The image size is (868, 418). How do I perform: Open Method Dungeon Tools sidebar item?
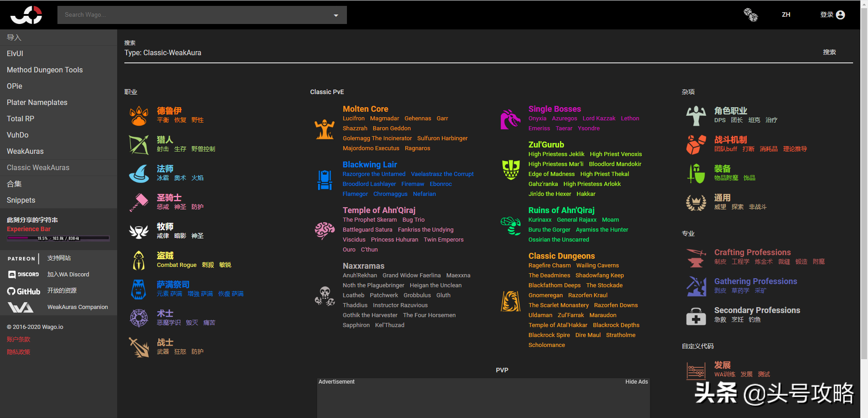pos(45,70)
